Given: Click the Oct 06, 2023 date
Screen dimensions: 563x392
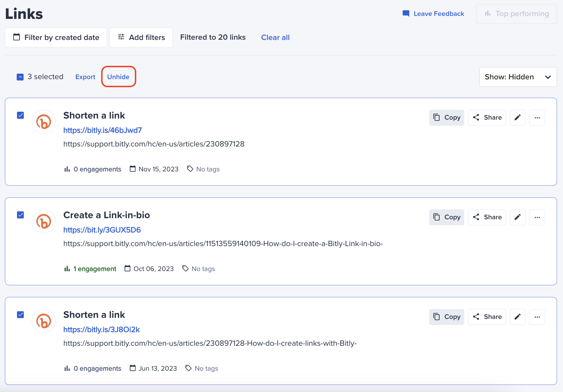Looking at the screenshot, I should tap(149, 269).
